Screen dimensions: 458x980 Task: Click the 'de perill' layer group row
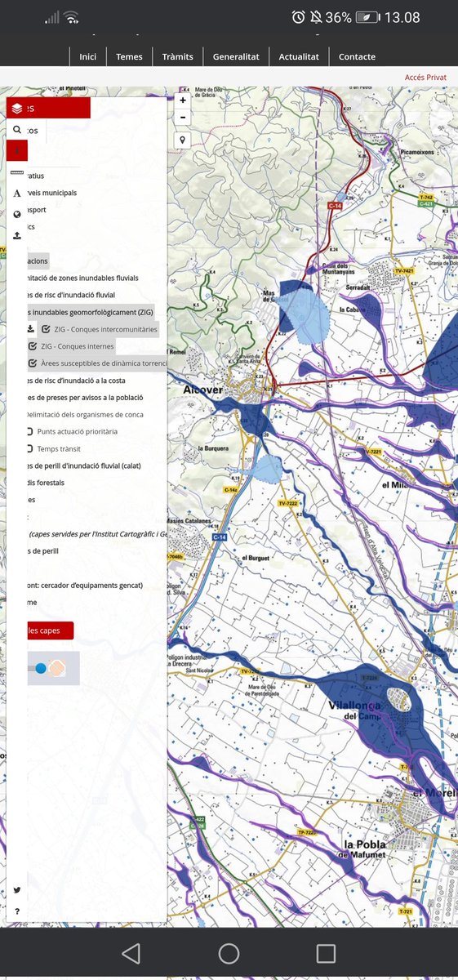click(42, 550)
